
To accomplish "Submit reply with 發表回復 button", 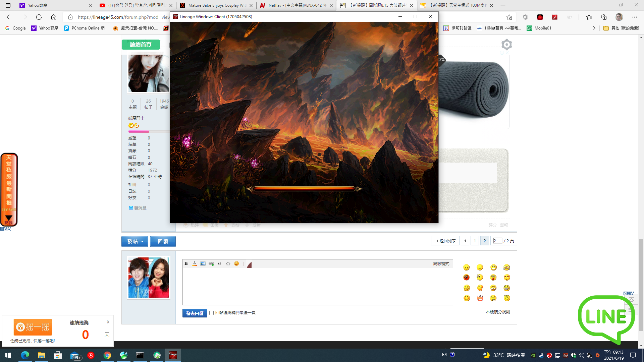I will tap(195, 313).
